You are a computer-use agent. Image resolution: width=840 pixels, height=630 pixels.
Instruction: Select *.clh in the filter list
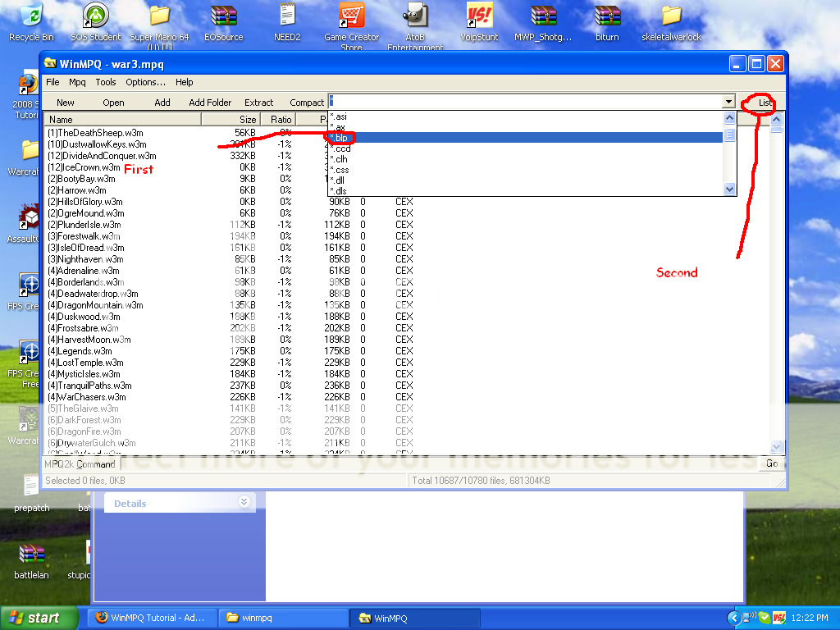[525, 159]
